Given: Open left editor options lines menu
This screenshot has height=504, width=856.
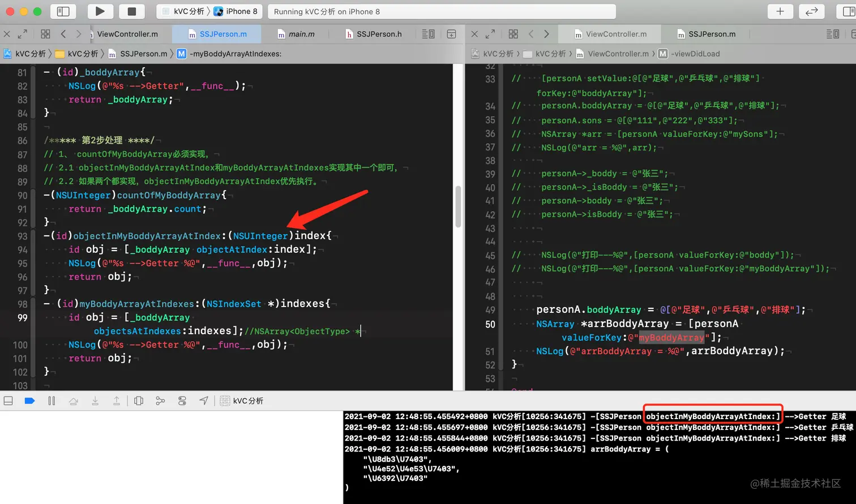Looking at the screenshot, I should pyautogui.click(x=429, y=34).
